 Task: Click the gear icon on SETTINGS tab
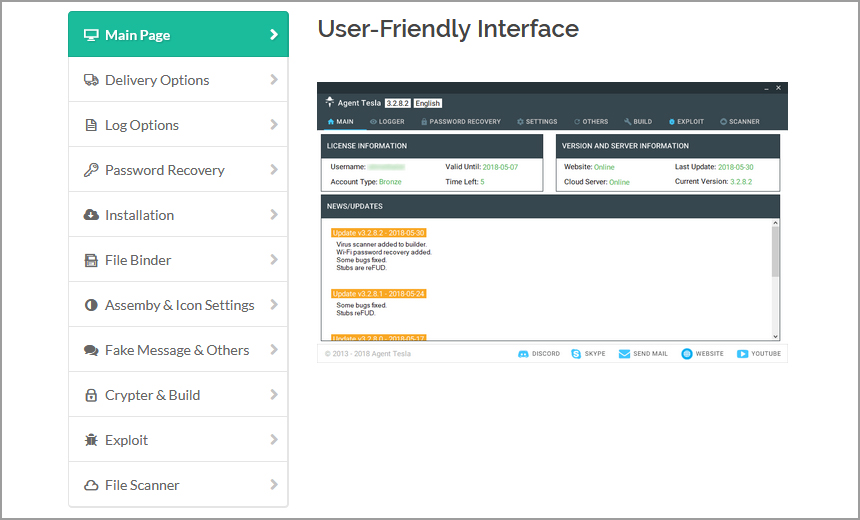tap(520, 122)
